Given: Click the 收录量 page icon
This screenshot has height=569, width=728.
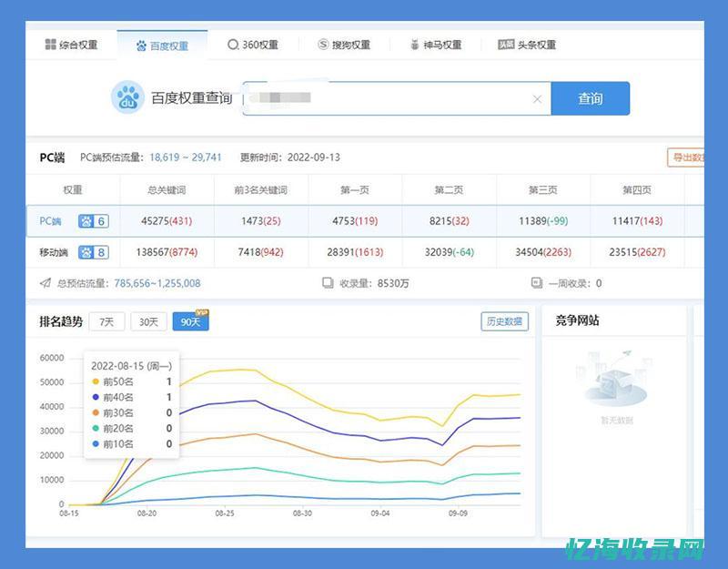Looking at the screenshot, I should pyautogui.click(x=327, y=283).
